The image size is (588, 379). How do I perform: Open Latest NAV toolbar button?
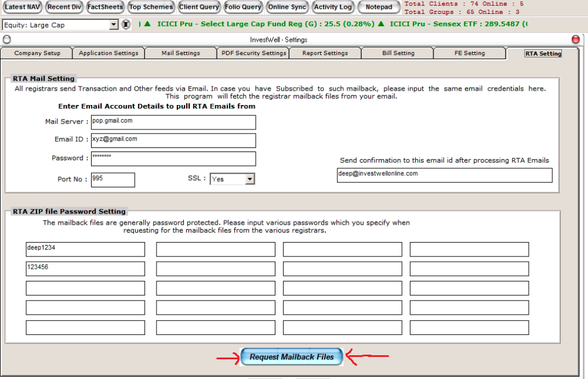[x=23, y=7]
